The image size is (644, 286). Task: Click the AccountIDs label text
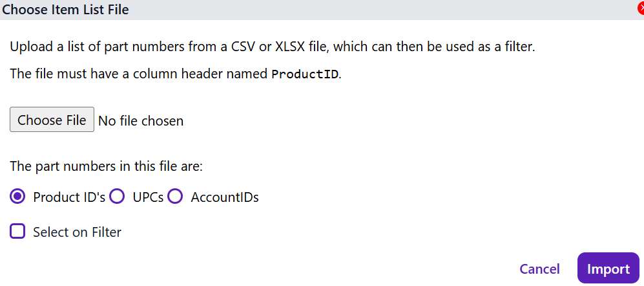click(225, 197)
